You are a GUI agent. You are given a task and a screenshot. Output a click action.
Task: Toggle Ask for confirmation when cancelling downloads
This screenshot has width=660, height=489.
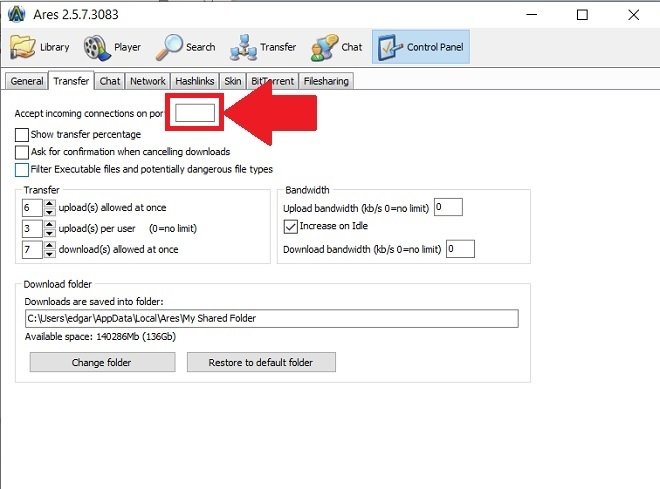tap(21, 152)
